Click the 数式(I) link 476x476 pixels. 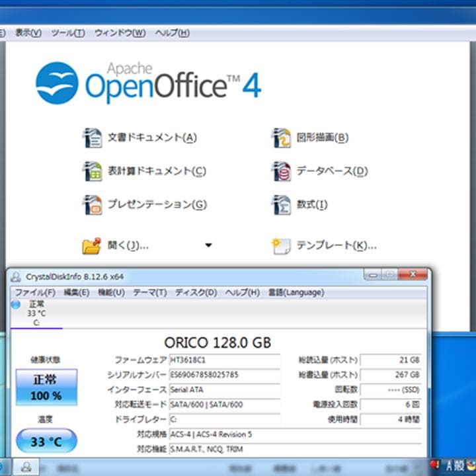point(312,204)
